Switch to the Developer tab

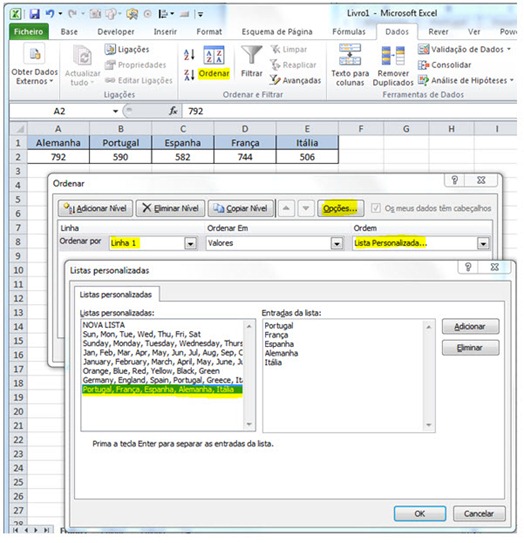point(116,32)
